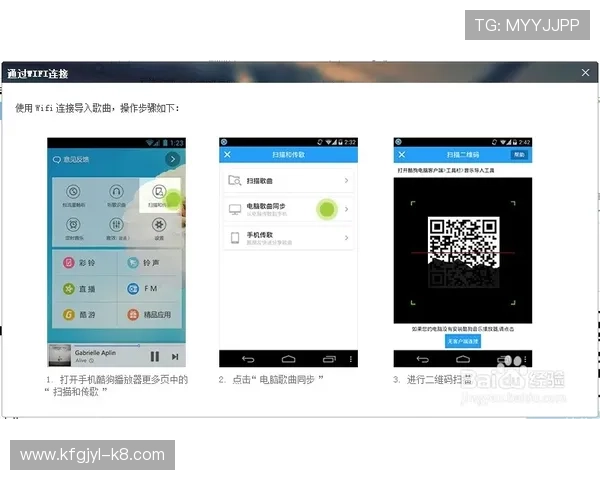
Task: Tap the album art thumbnail in mini player
Action: click(60, 355)
